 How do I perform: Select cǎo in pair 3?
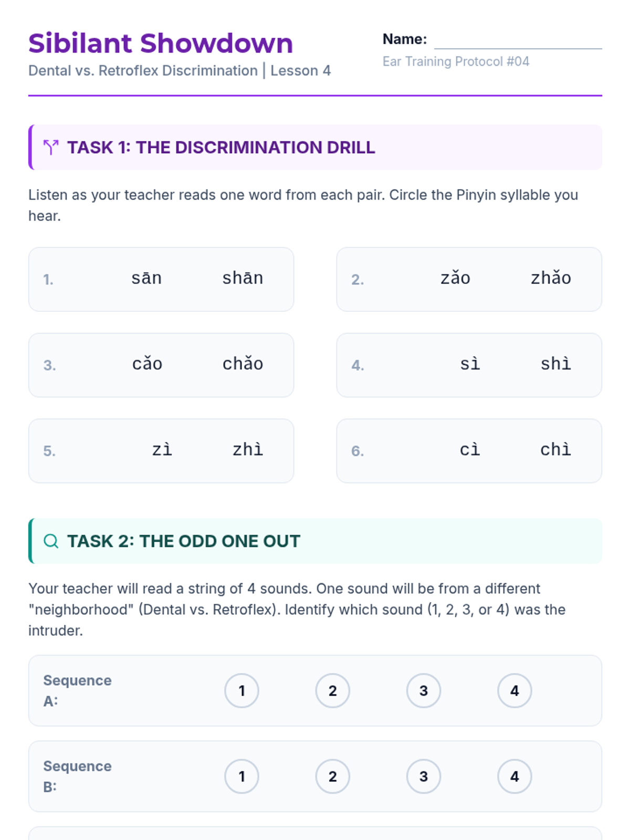tap(147, 364)
